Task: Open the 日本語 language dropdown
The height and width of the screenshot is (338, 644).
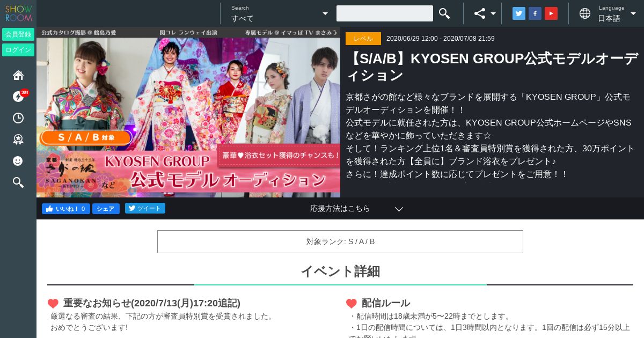Action: click(x=617, y=18)
